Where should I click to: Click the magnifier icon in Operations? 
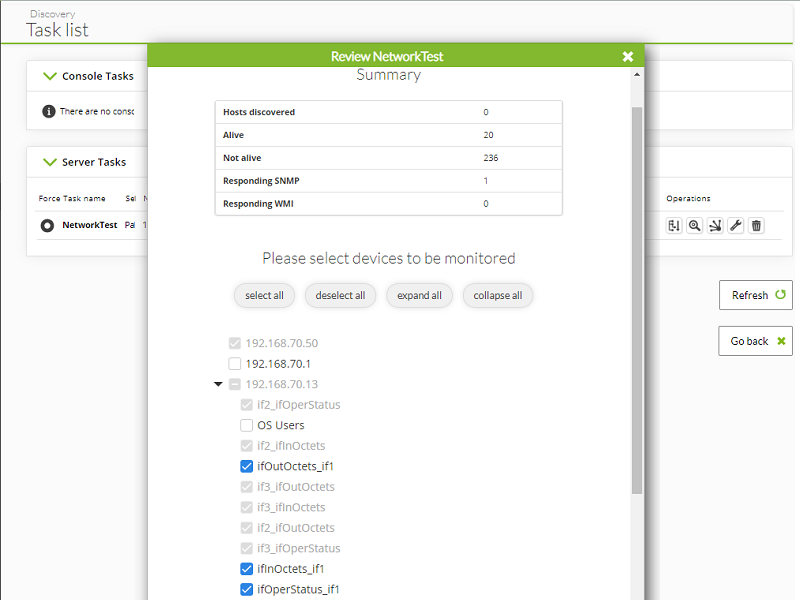pyautogui.click(x=694, y=226)
